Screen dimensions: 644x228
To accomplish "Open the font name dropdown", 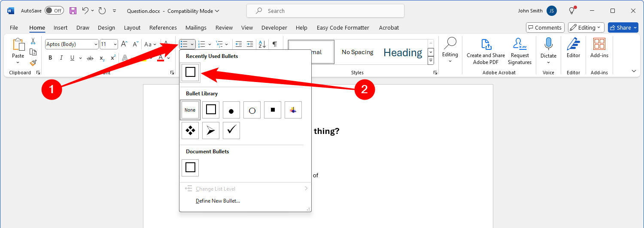I will 95,44.
